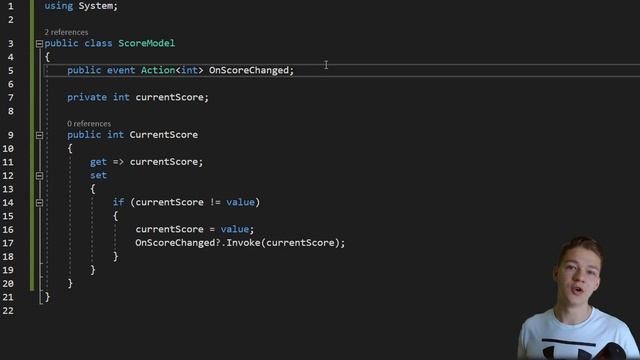Click line number 17 in gutter
The width and height of the screenshot is (640, 360).
(8, 243)
